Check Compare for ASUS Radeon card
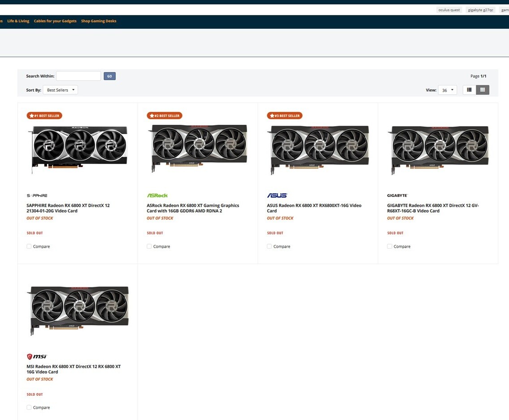This screenshot has width=509, height=420. click(x=269, y=246)
